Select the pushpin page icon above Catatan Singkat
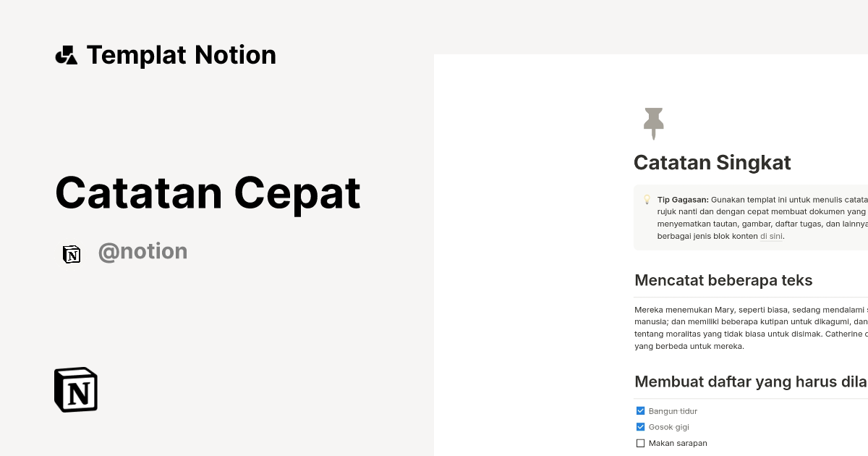This screenshot has width=868, height=456. (653, 122)
